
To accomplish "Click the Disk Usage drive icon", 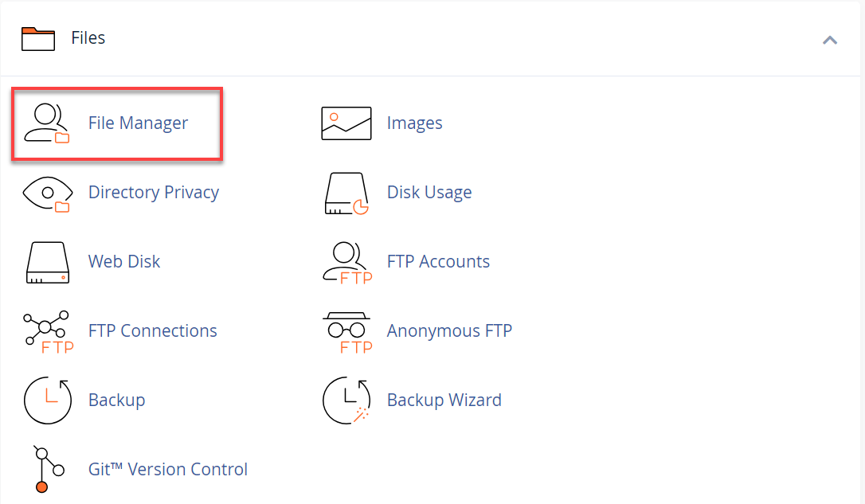I will 346,193.
